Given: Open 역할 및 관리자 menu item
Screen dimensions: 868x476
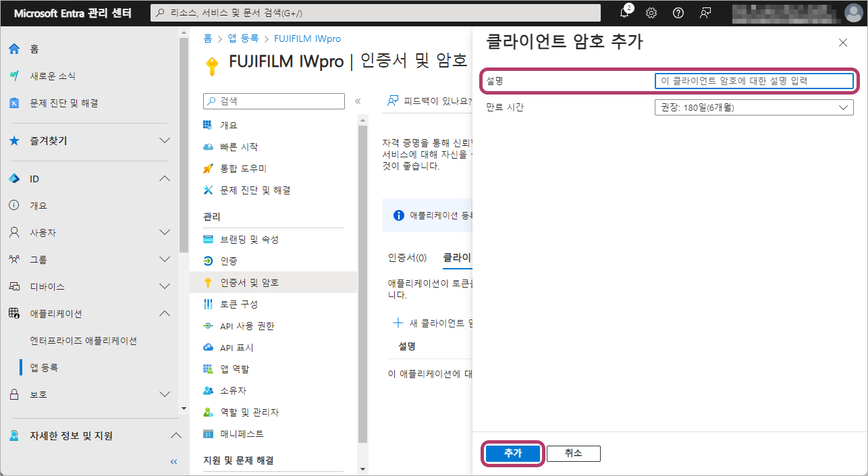Looking at the screenshot, I should tap(250, 413).
